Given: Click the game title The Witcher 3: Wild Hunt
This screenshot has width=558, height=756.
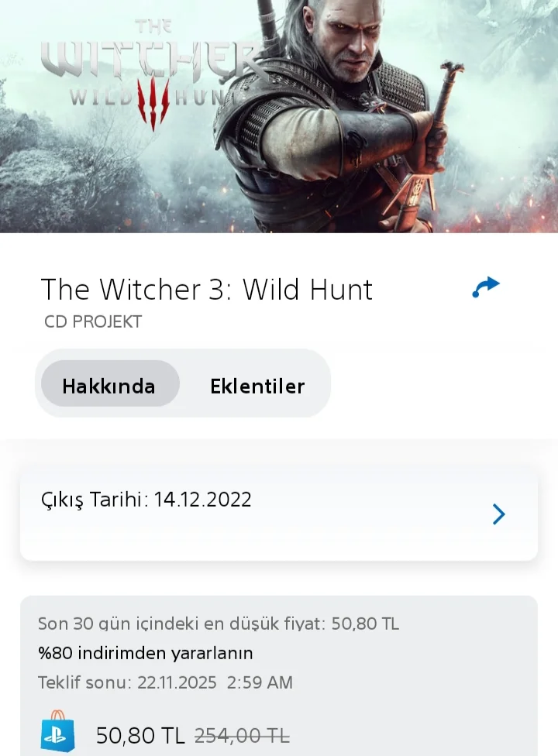Looking at the screenshot, I should pos(206,289).
